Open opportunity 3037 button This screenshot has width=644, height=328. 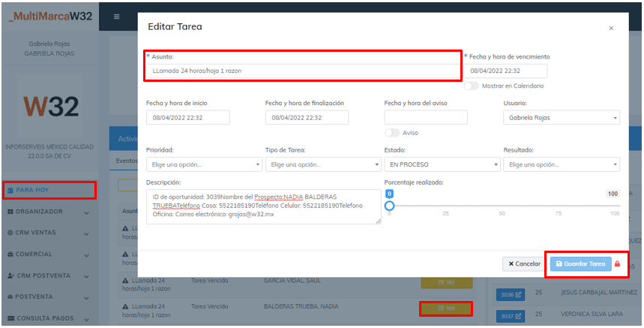(511, 316)
